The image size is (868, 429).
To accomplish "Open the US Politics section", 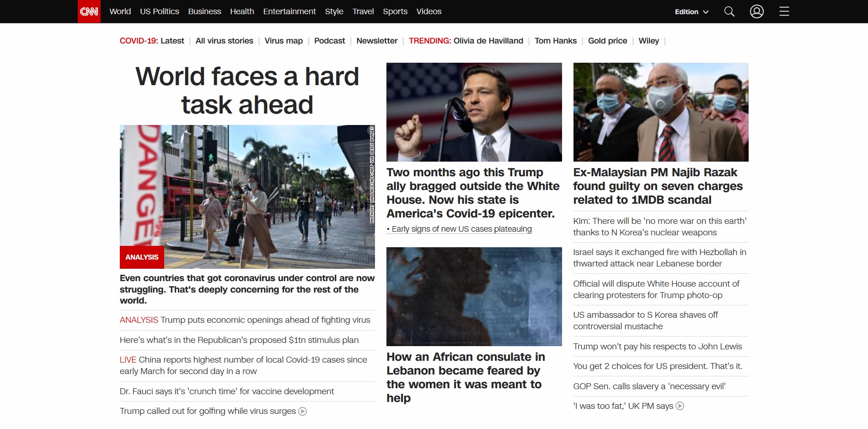I will [159, 11].
